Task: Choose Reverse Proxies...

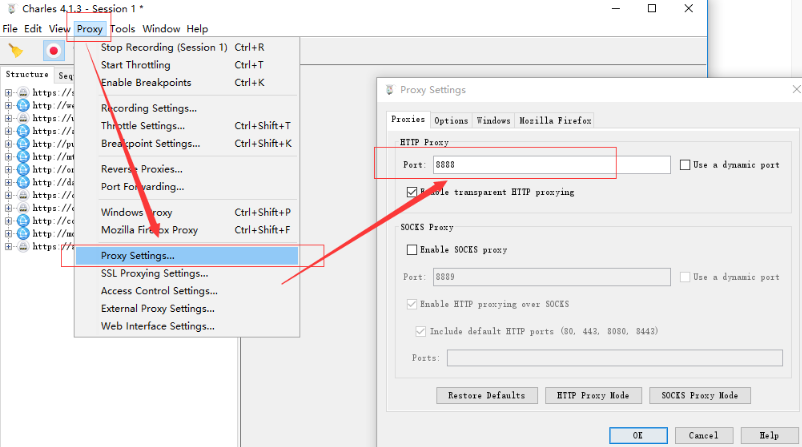Action: [187, 169]
